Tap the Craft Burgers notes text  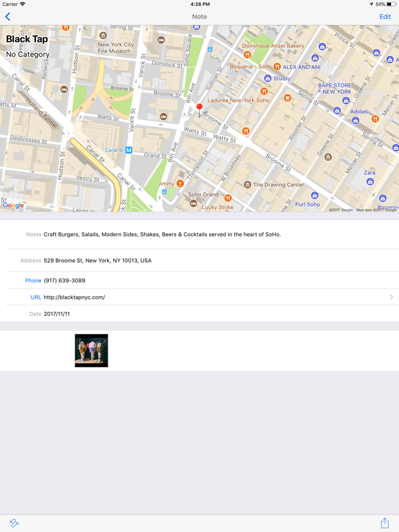[x=163, y=235]
